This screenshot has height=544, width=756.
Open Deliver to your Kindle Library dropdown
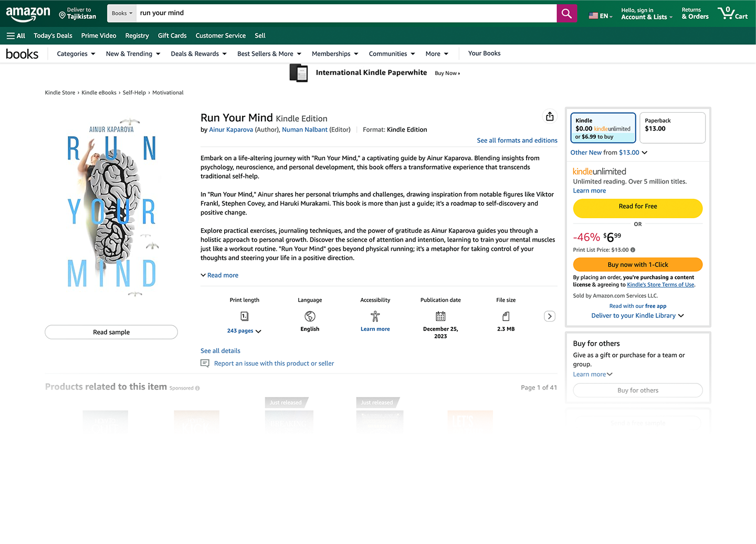pyautogui.click(x=638, y=316)
